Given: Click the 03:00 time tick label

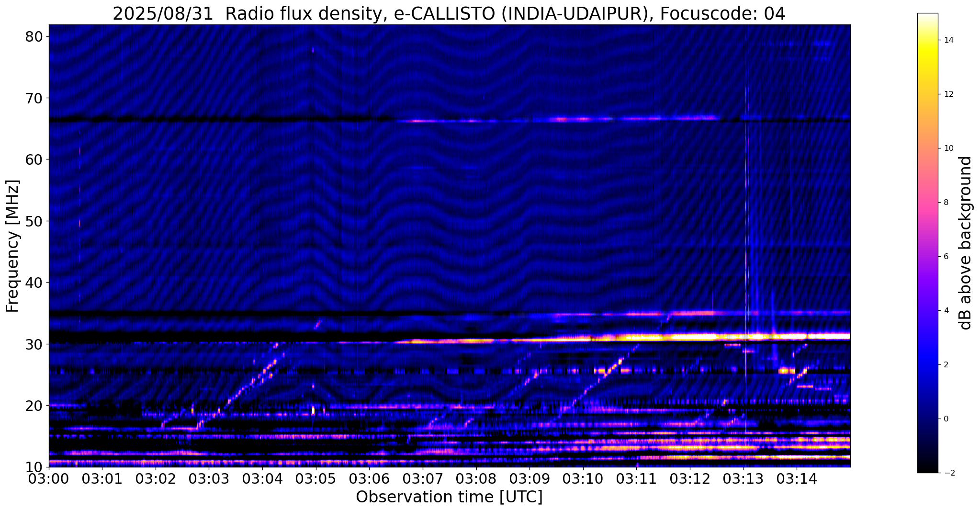Looking at the screenshot, I should [x=49, y=478].
